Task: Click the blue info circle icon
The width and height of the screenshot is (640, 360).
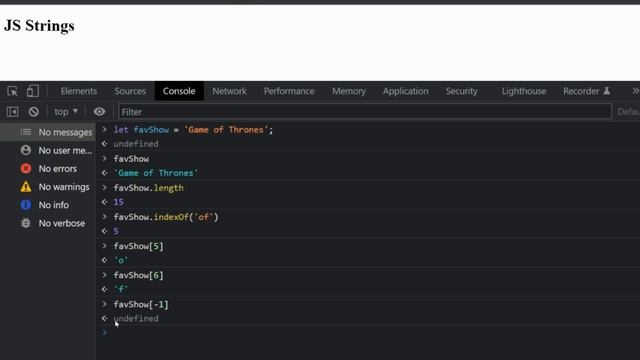Action: (26, 204)
